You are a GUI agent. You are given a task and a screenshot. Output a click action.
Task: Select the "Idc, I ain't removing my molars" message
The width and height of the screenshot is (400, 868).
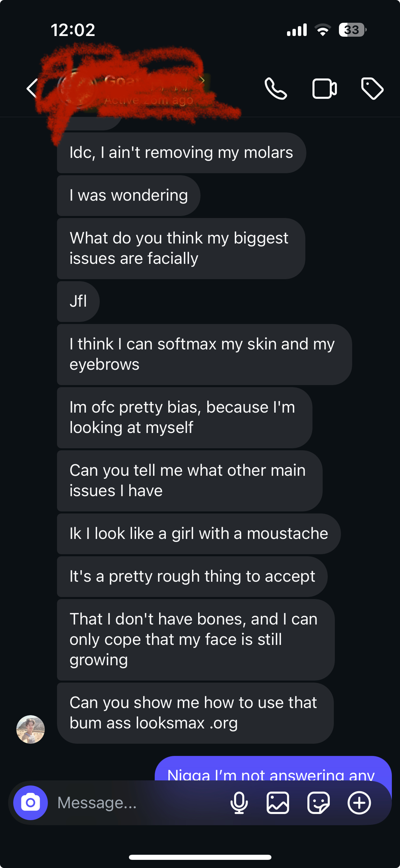click(x=181, y=153)
